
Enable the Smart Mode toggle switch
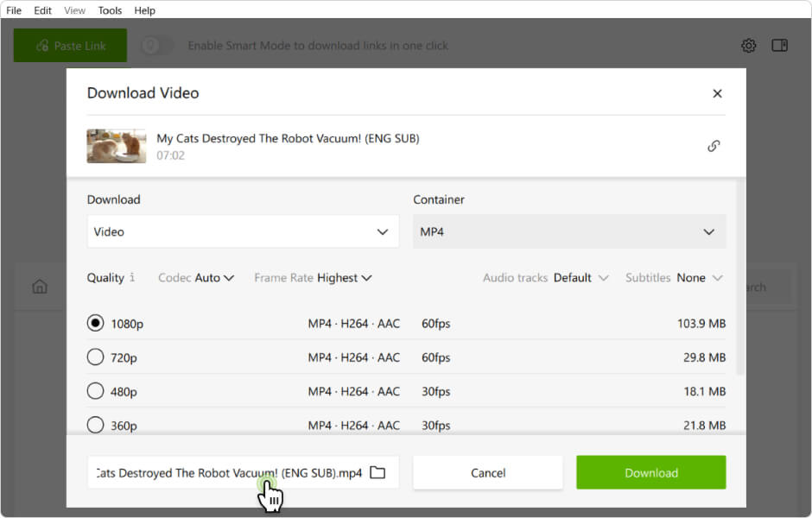[x=157, y=46]
